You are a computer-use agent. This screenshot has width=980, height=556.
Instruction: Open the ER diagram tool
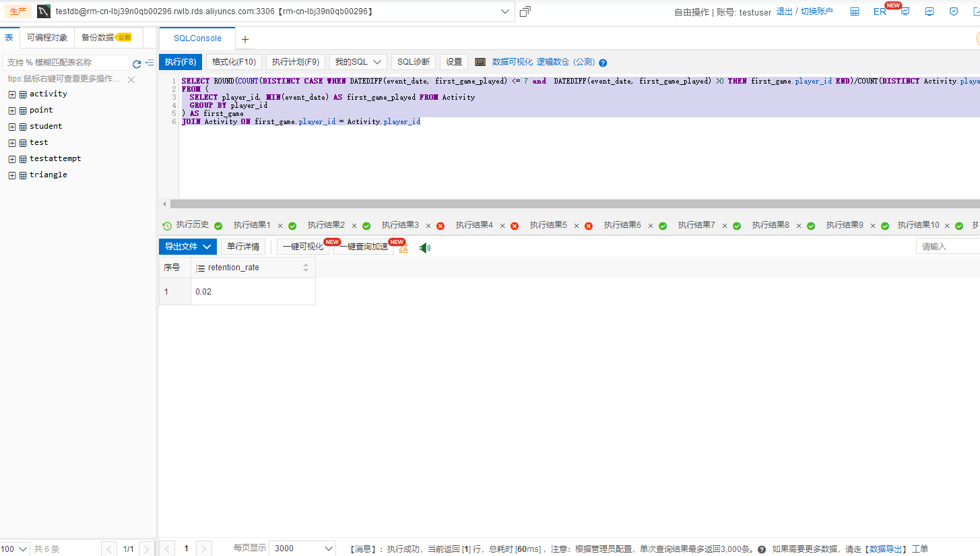(x=880, y=11)
